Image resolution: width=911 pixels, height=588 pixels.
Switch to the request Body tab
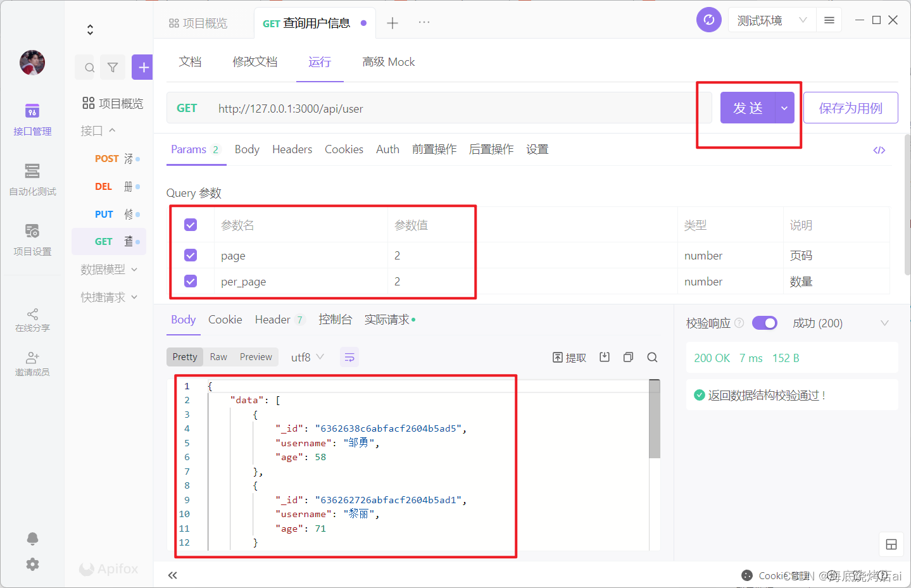tap(247, 149)
